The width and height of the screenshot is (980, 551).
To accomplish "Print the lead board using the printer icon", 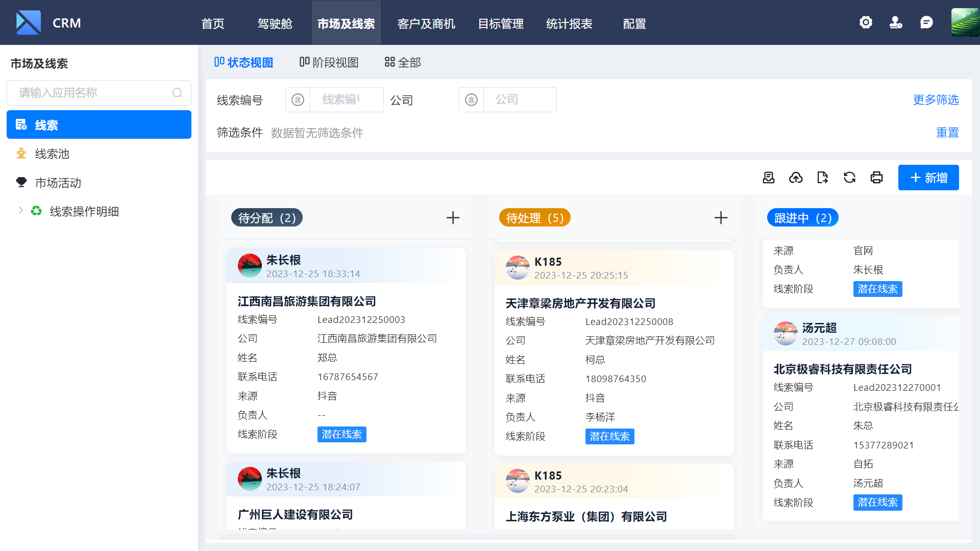I will (x=876, y=178).
